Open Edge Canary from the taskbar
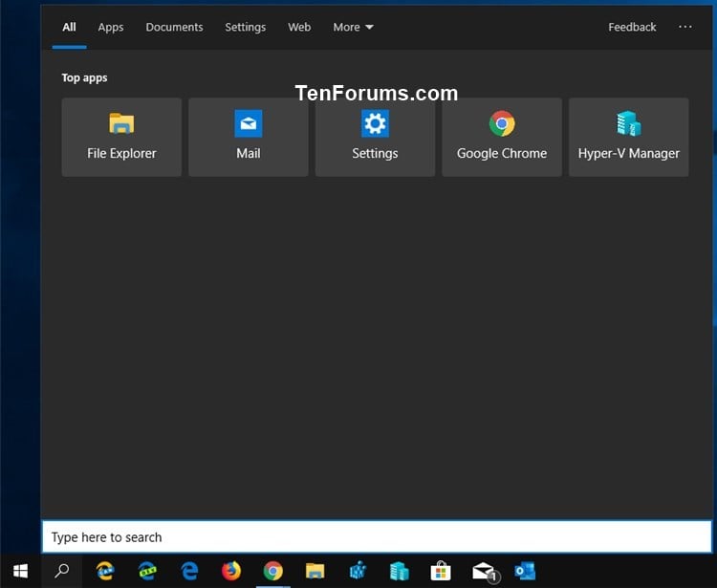This screenshot has width=717, height=588. [x=105, y=571]
